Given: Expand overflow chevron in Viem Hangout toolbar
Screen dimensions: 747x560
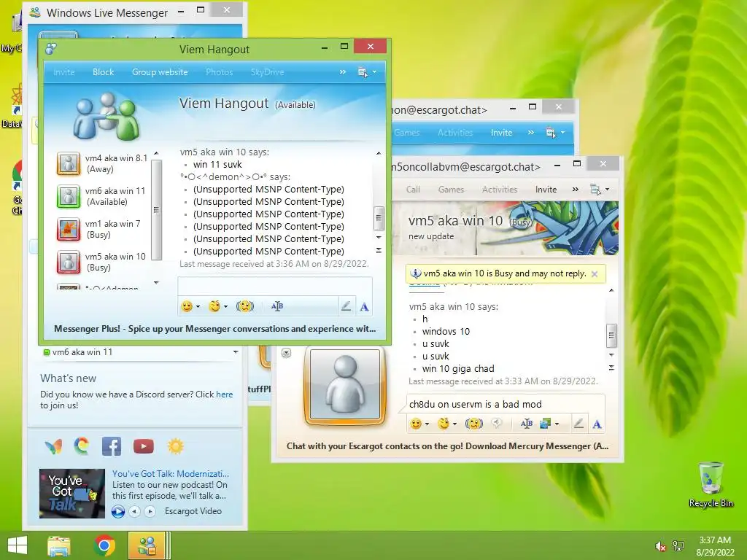Looking at the screenshot, I should 343,72.
